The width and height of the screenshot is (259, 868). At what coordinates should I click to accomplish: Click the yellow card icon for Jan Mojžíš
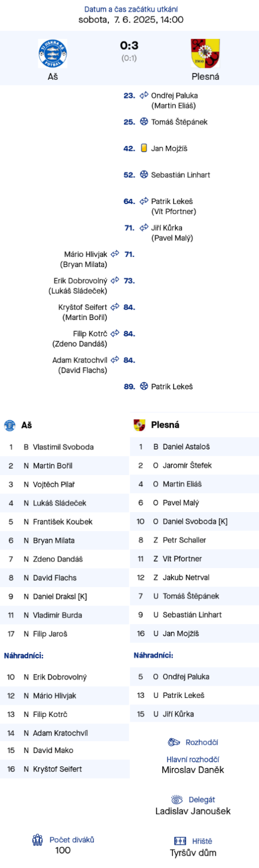[144, 148]
